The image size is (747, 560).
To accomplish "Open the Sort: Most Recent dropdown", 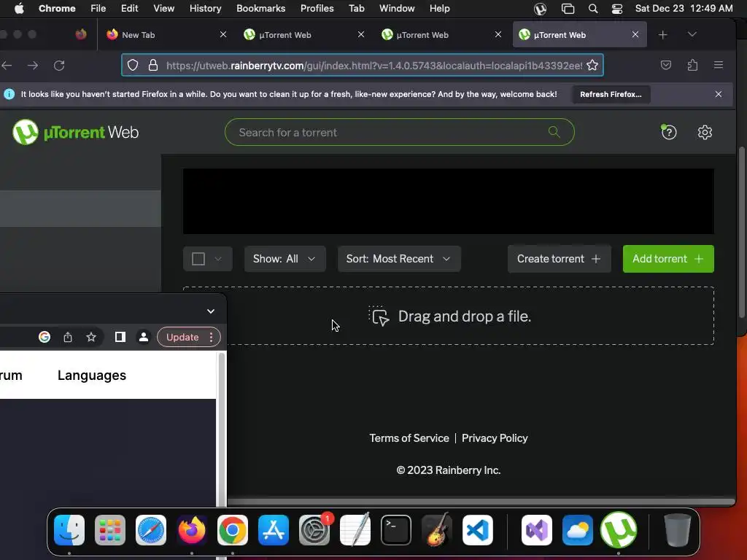I will pyautogui.click(x=399, y=259).
